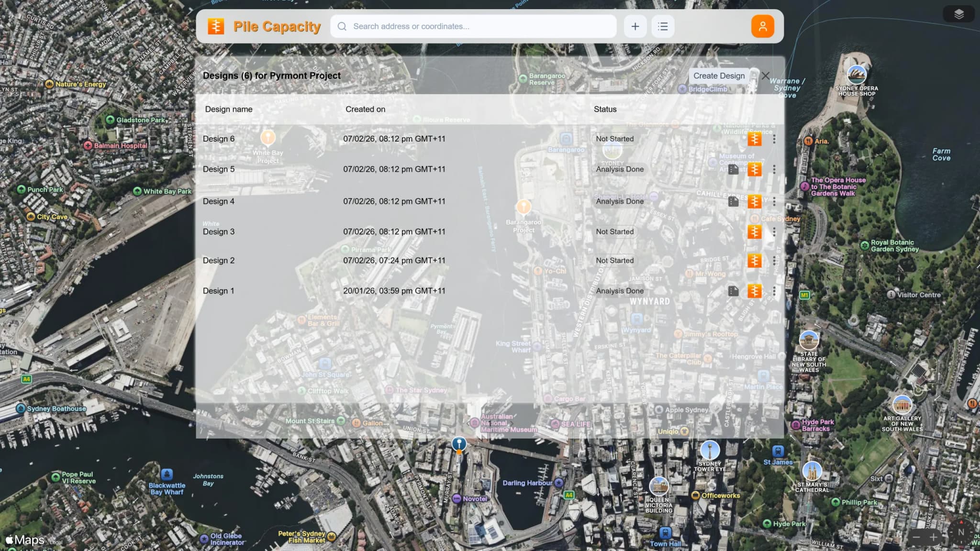Click Not Started status of Design 6

[x=615, y=139]
